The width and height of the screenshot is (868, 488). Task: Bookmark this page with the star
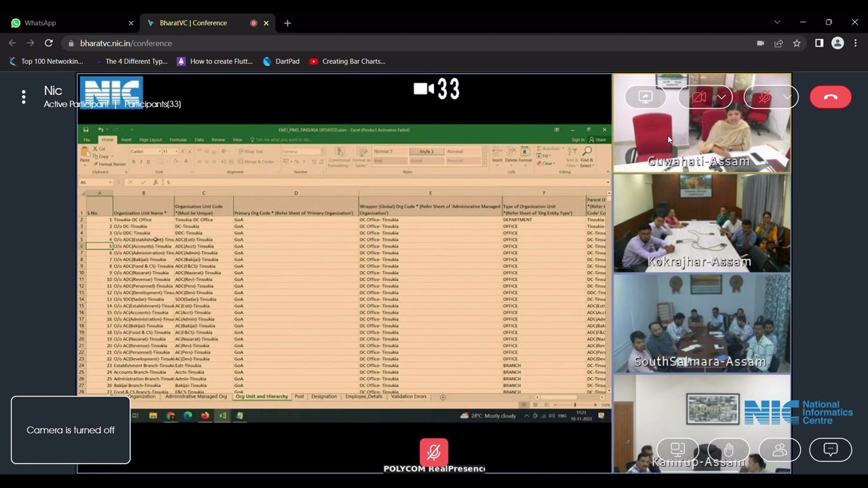click(797, 43)
